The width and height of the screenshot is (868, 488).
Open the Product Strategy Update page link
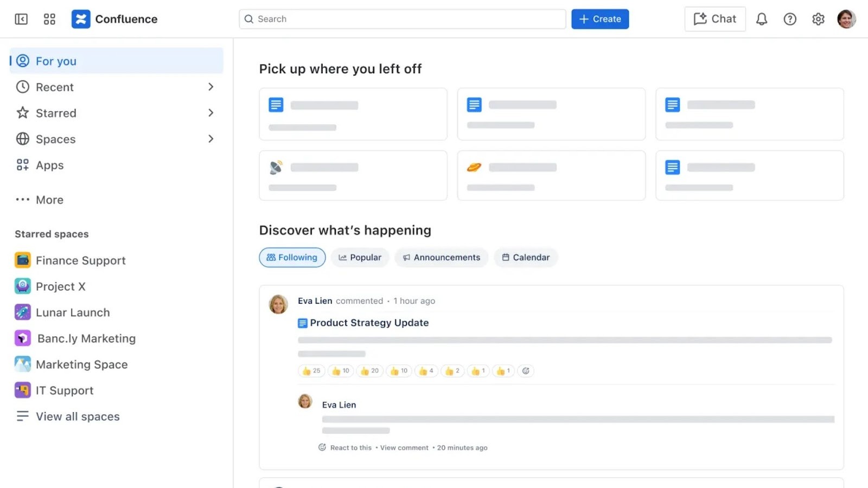pos(369,323)
